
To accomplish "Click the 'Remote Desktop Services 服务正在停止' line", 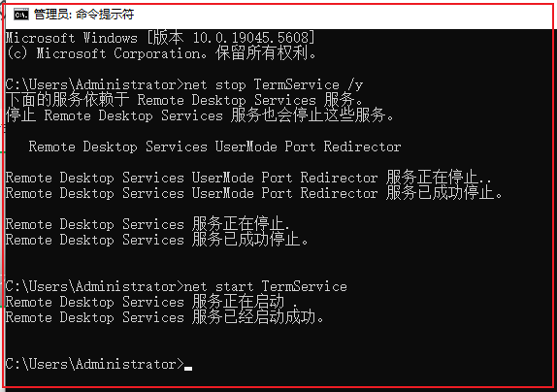I will 147,224.
